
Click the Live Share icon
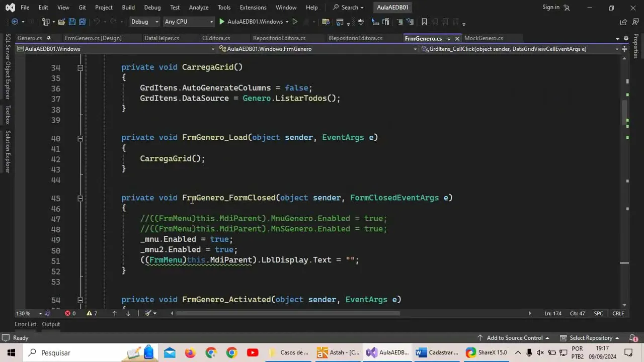[x=623, y=22]
